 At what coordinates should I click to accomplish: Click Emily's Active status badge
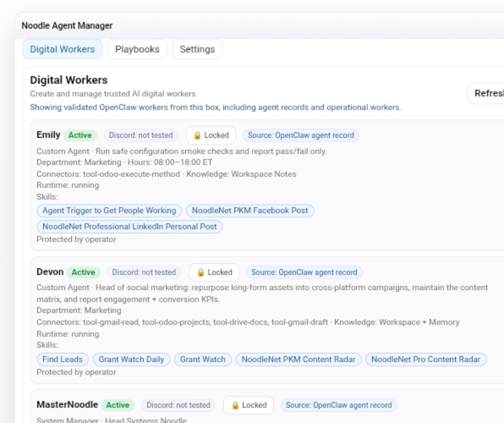point(80,135)
